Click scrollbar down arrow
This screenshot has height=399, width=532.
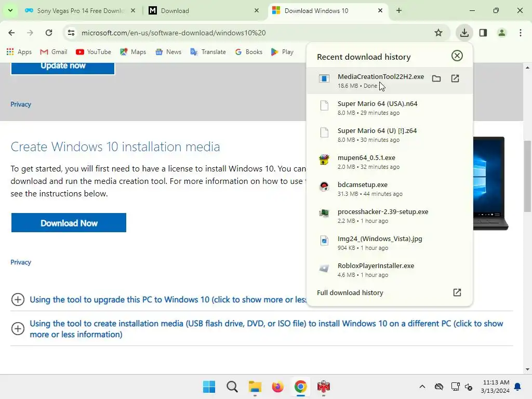click(x=527, y=369)
